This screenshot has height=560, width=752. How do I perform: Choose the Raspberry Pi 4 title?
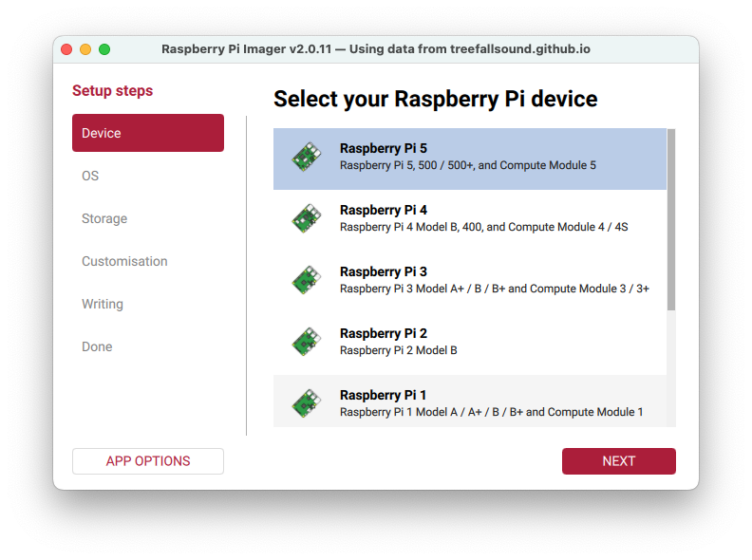click(x=384, y=210)
